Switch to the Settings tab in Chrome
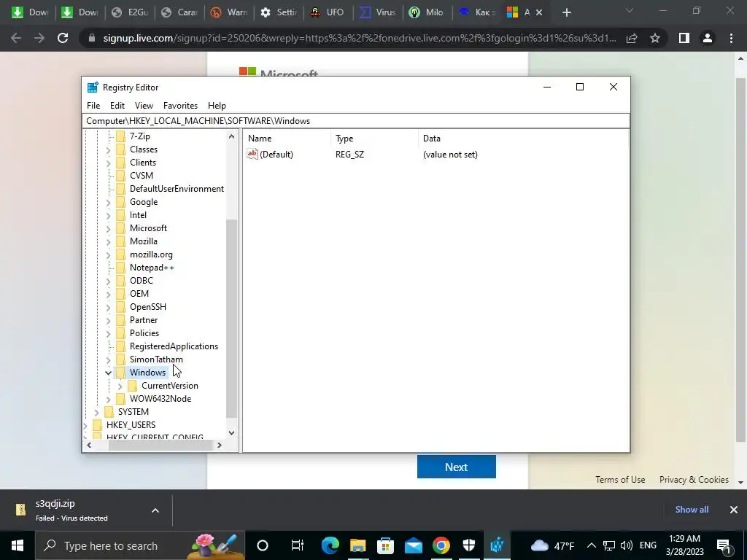Screen dimensions: 747x560 click(x=279, y=12)
